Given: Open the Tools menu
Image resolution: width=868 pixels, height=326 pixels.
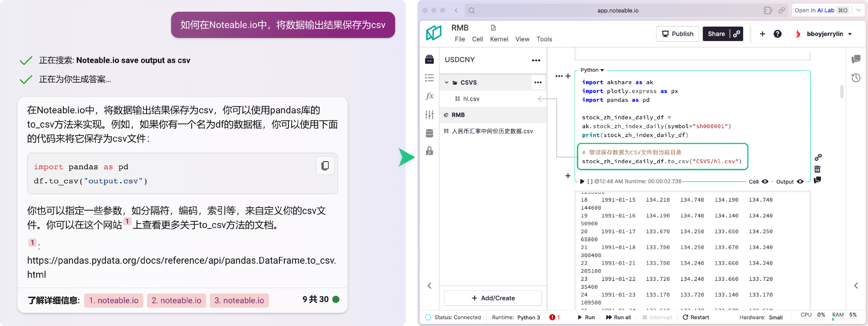Looking at the screenshot, I should [544, 39].
